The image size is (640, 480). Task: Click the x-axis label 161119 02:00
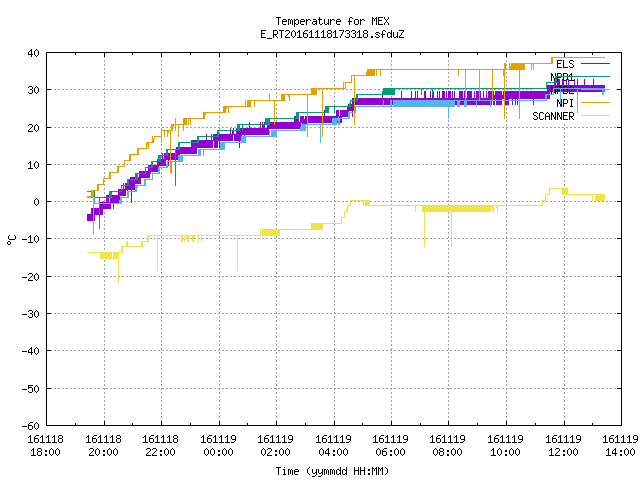click(276, 446)
